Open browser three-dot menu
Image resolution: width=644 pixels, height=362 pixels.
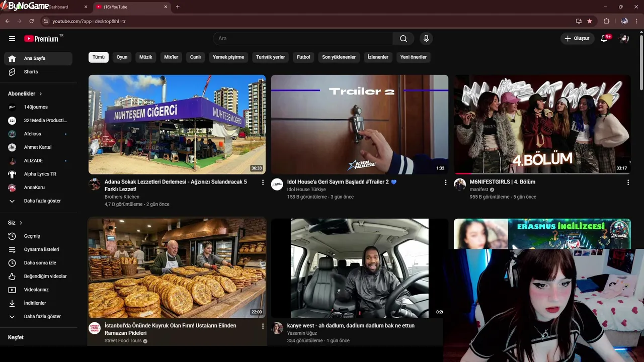pyautogui.click(x=637, y=21)
